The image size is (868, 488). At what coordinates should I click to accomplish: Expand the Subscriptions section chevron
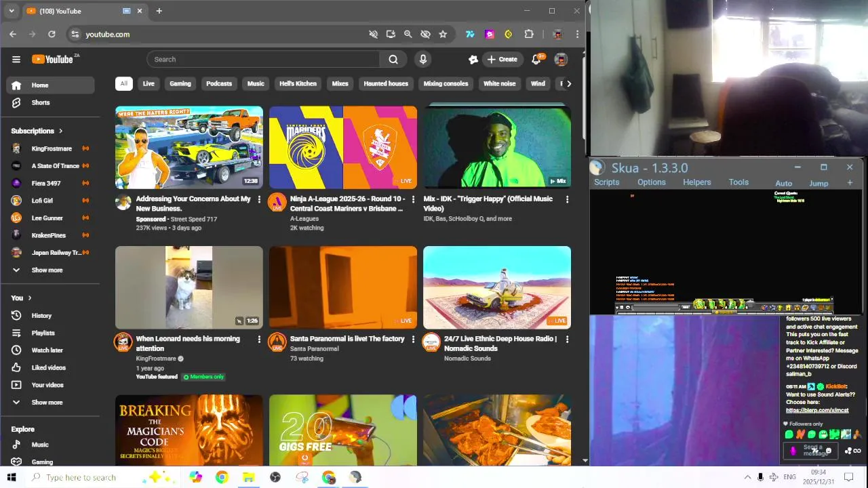(x=60, y=131)
